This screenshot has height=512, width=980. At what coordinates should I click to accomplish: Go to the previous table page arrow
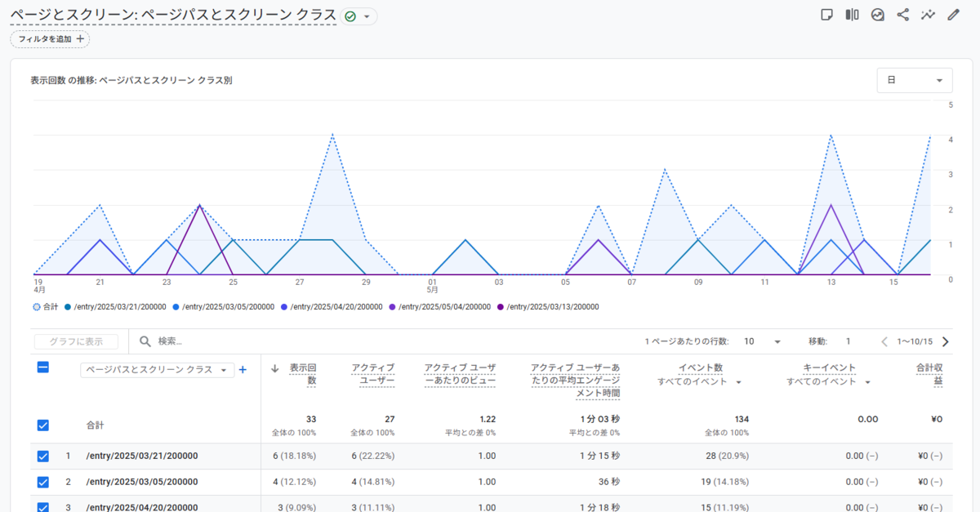(884, 341)
